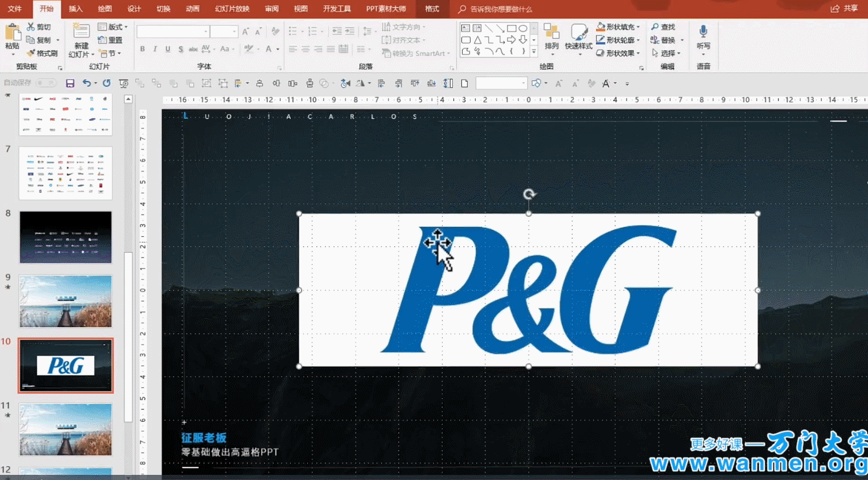868x480 pixels.
Task: Toggle right text alignment
Action: point(318,49)
